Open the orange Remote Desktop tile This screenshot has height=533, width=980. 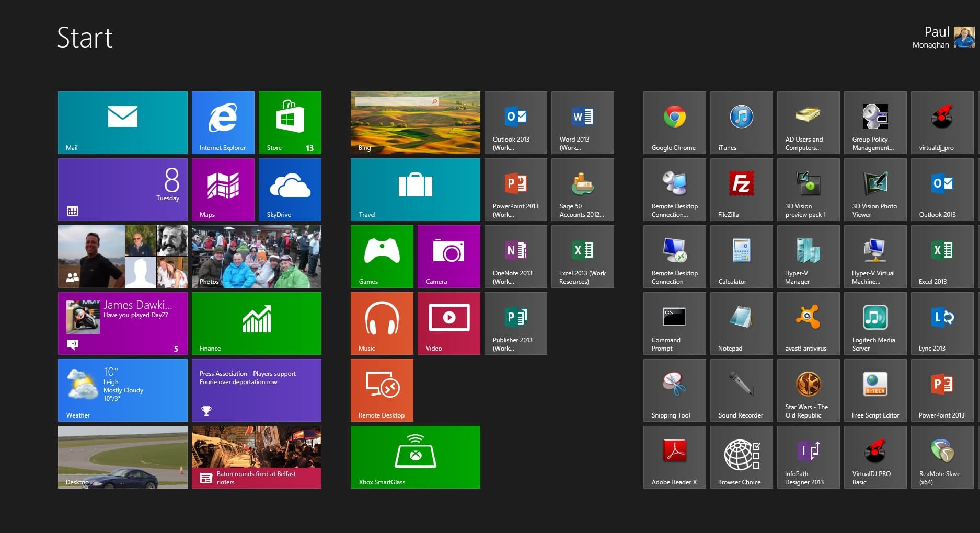tap(382, 390)
